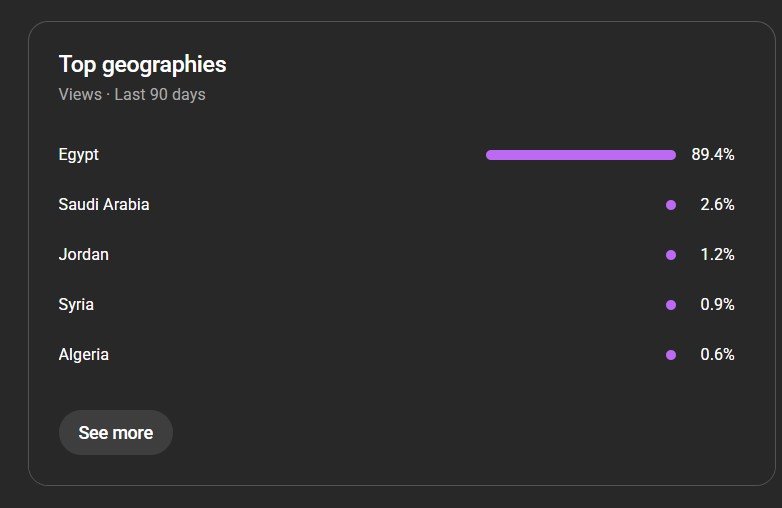Click the purple dot beside Jordan's percentage

(x=671, y=255)
